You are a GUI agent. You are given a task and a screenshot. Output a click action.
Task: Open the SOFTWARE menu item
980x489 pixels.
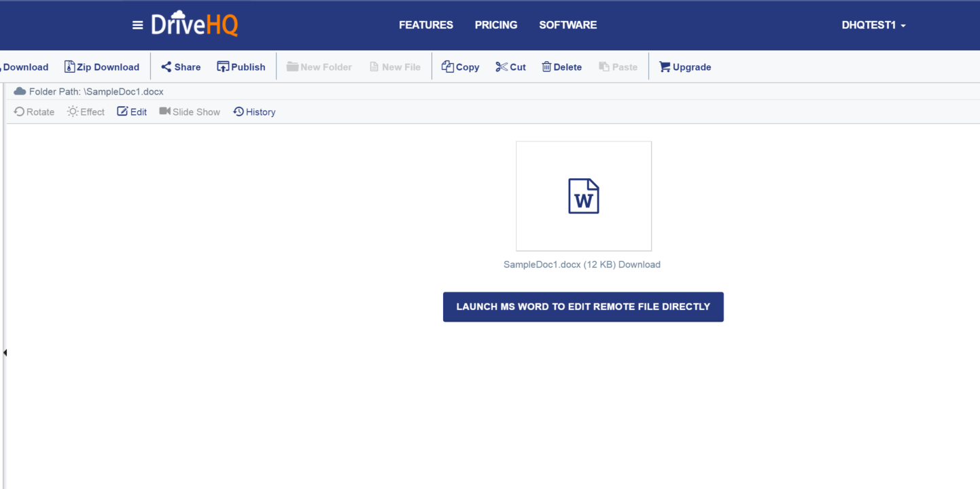click(567, 25)
